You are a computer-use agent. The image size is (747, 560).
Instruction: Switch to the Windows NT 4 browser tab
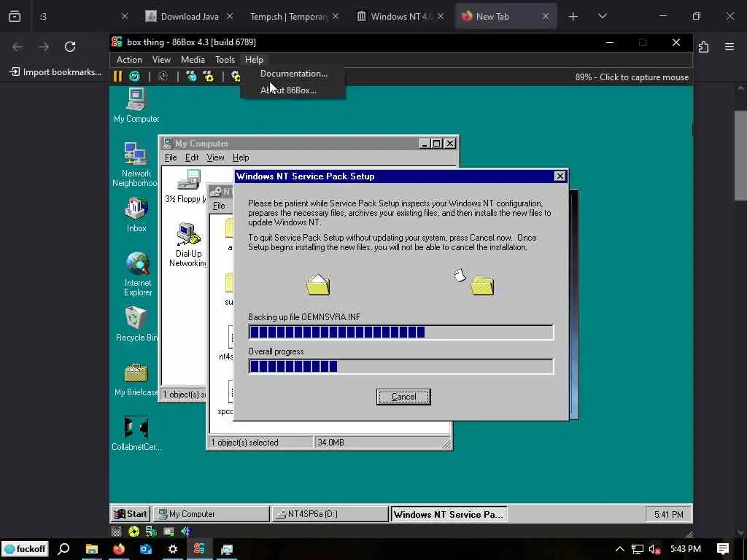[x=400, y=17]
